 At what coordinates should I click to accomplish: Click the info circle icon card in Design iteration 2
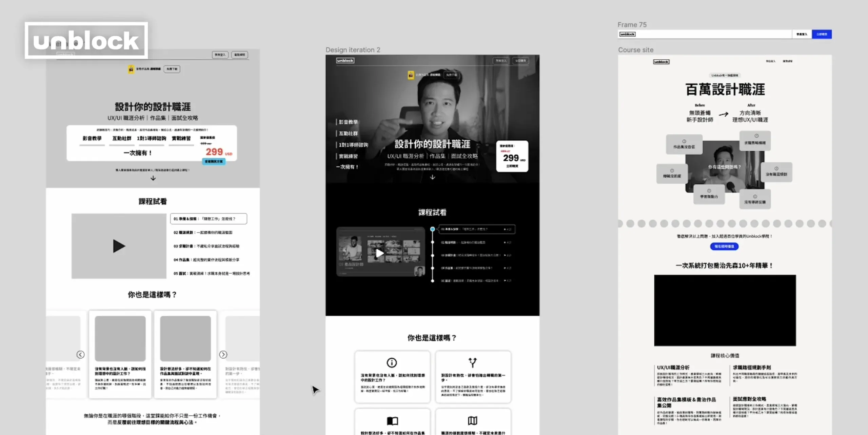[x=392, y=363]
